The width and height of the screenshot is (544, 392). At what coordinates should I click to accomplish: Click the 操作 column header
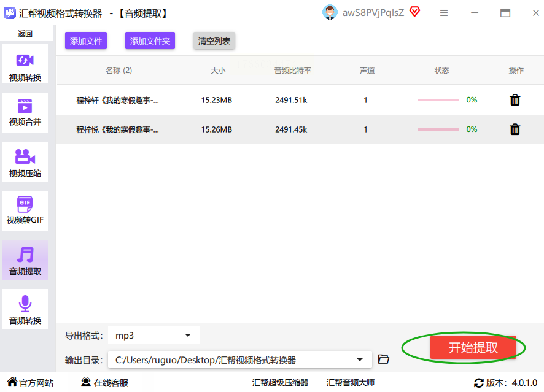click(516, 71)
